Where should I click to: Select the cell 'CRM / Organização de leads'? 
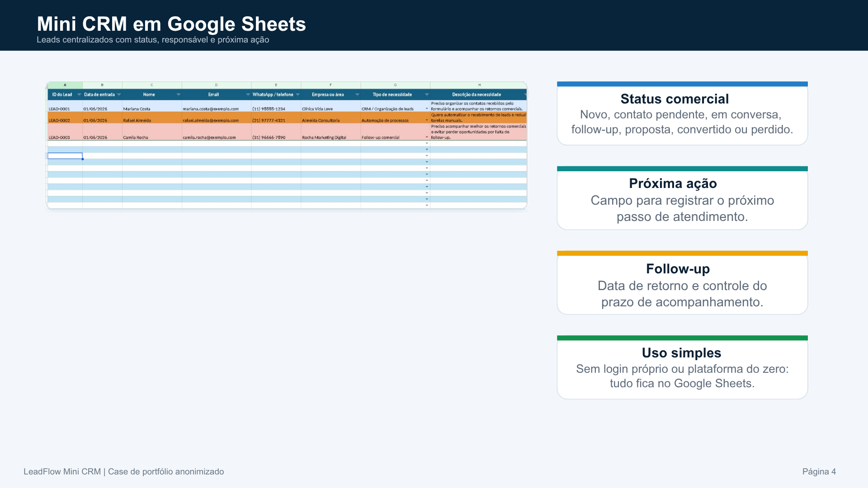pos(395,106)
